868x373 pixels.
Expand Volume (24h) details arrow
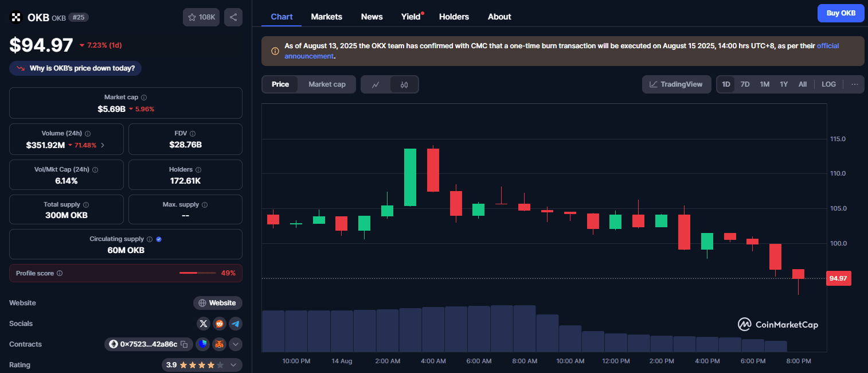(103, 145)
